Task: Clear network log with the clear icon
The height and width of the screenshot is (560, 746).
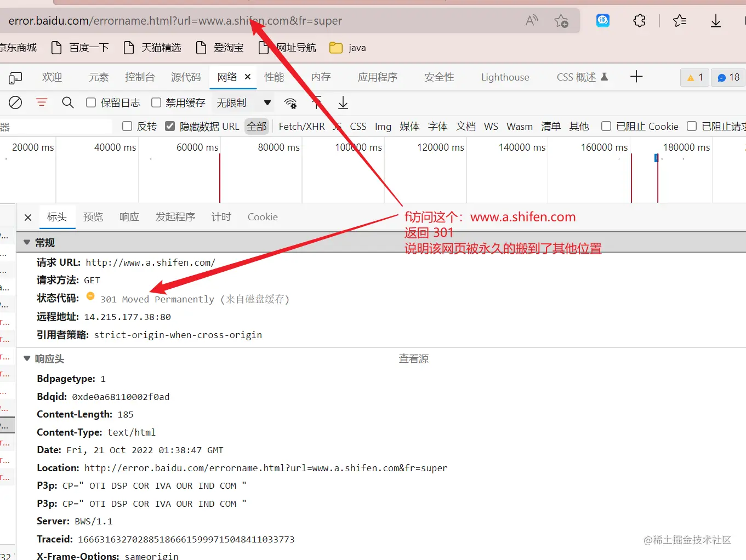Action: (15, 102)
